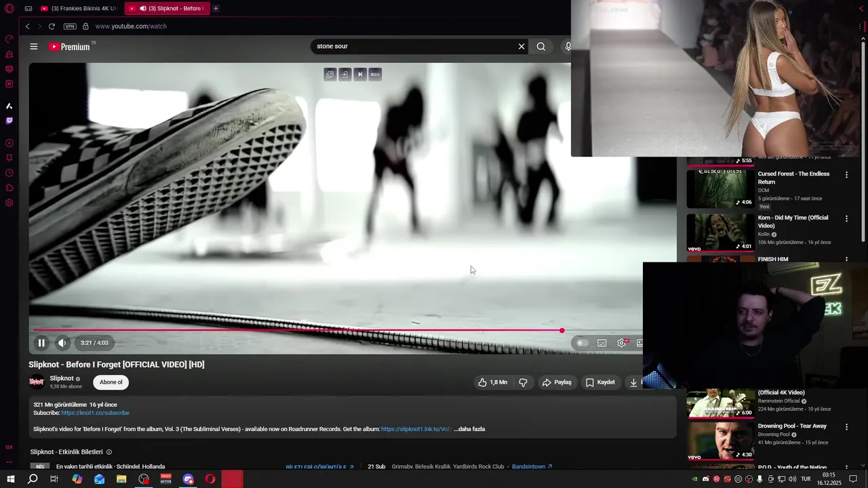Switch to Frankies Bikinis 4K tab
The height and width of the screenshot is (488, 868).
pos(79,8)
